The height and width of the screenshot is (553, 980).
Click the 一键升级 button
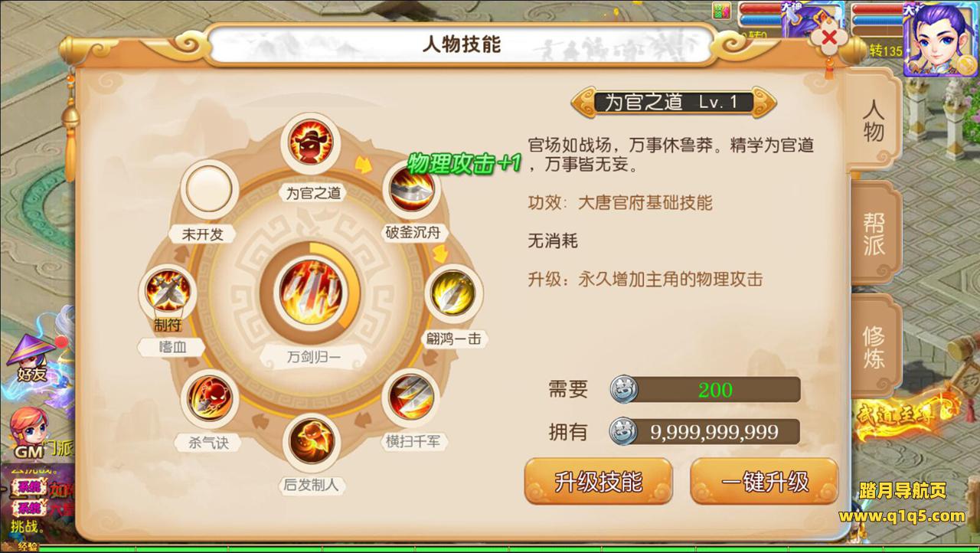[764, 483]
